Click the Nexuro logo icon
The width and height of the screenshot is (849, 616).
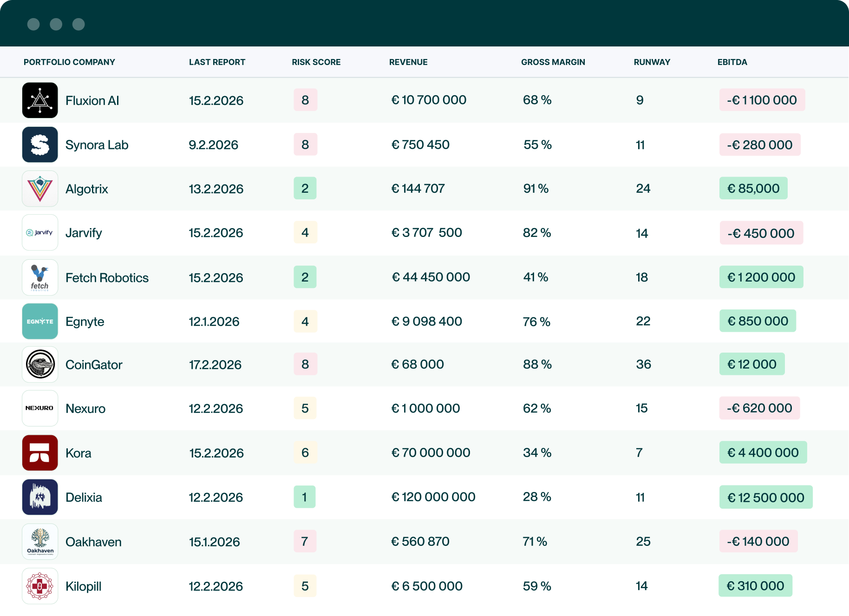click(40, 408)
